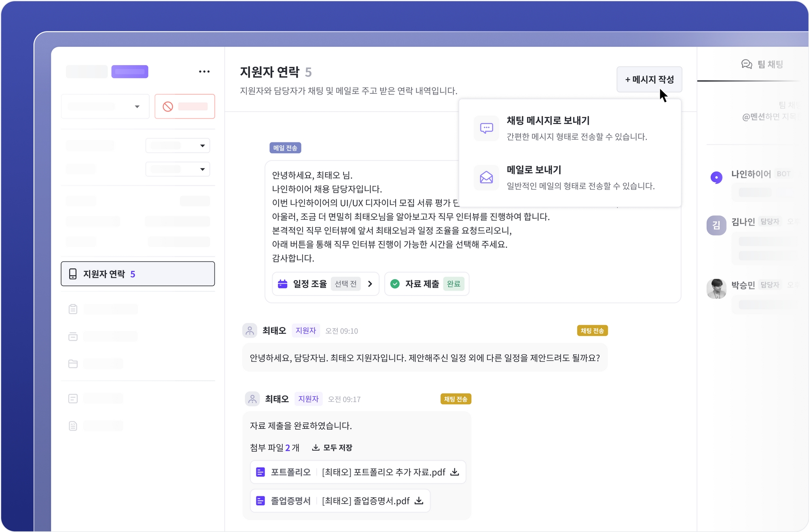Click the 나인하이어 bot avatar icon
This screenshot has height=532, width=809.
point(716,177)
